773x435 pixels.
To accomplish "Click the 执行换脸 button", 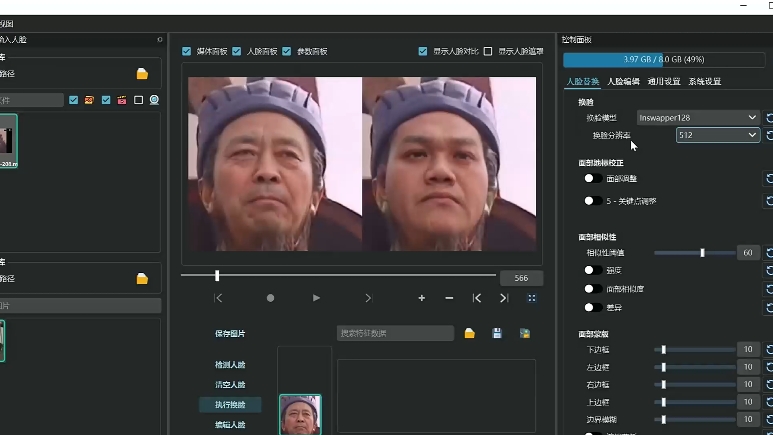I will pyautogui.click(x=230, y=404).
